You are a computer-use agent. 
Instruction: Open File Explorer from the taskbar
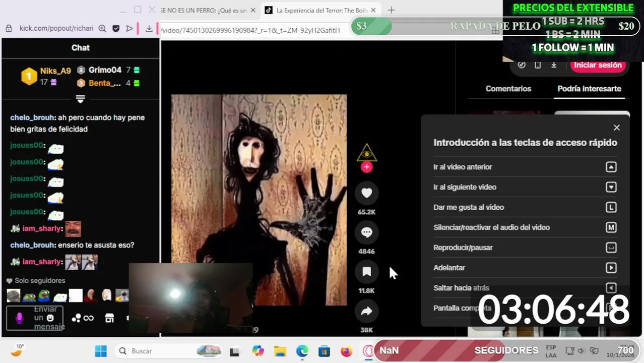pos(280,351)
